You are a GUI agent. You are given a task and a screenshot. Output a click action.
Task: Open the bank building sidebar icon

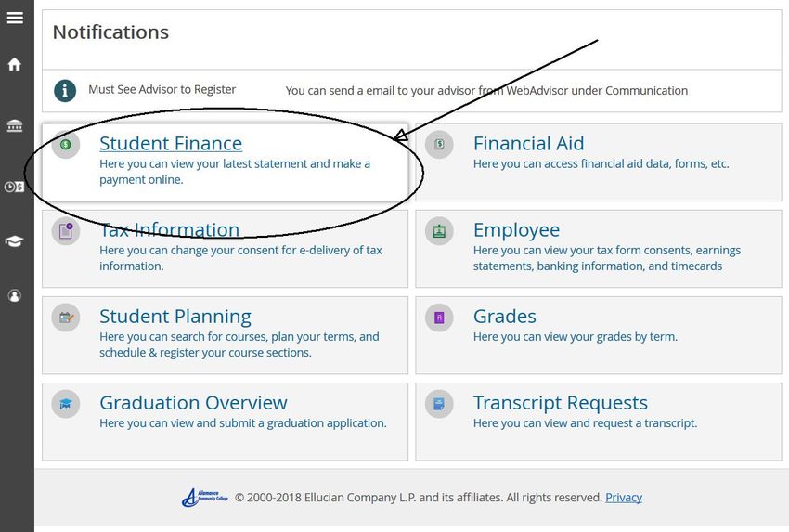pyautogui.click(x=15, y=125)
